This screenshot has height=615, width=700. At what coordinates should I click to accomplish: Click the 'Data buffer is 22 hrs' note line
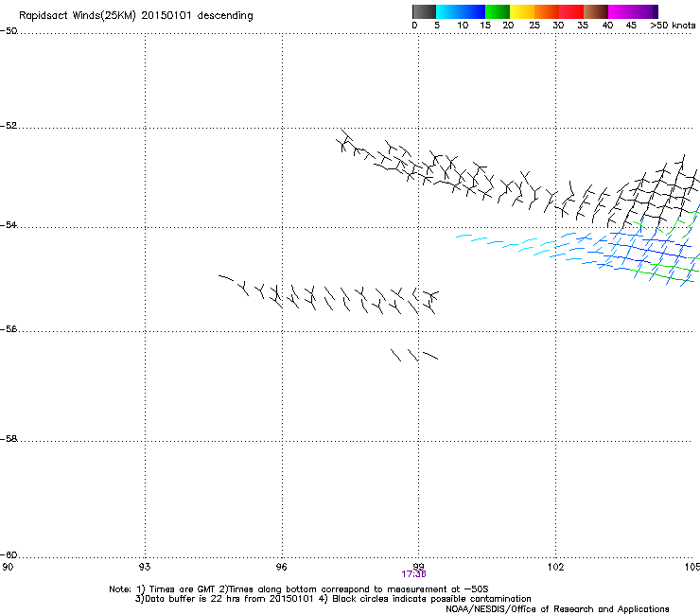333,599
